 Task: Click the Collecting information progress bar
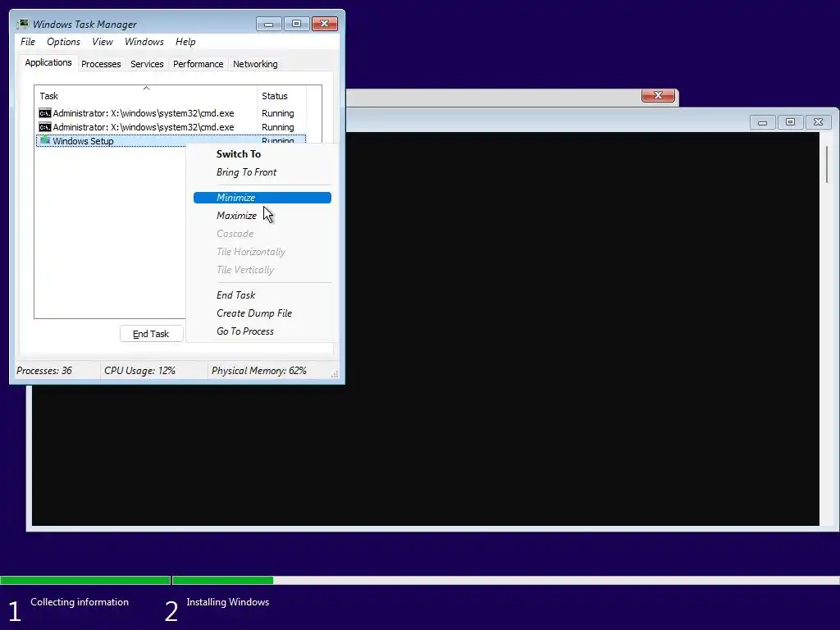(85, 580)
